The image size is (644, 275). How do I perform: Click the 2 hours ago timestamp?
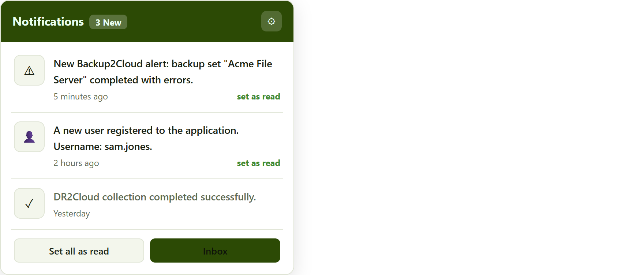point(76,163)
